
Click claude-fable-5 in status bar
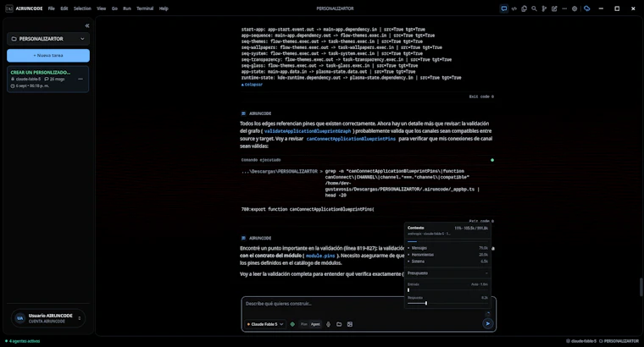click(580, 341)
